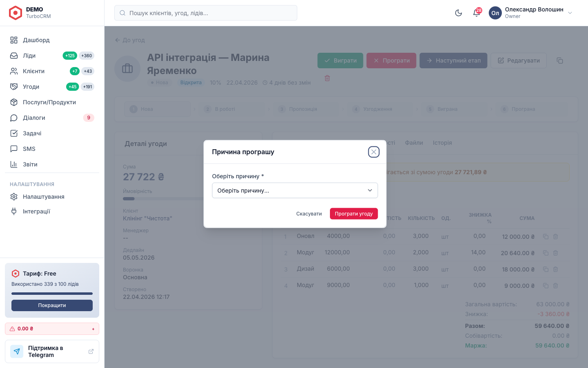Viewport: 588px width, 368px height.
Task: Toggle dark mode moon icon
Action: click(459, 13)
